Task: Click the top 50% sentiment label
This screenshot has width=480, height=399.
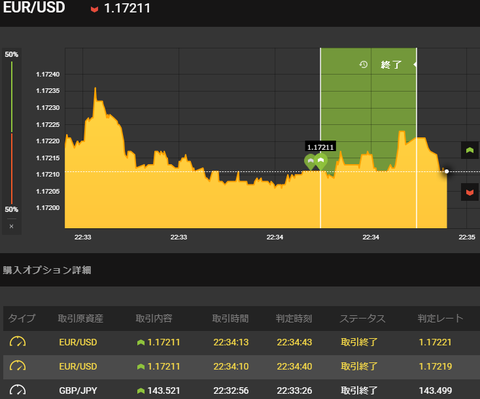Action: tap(11, 54)
